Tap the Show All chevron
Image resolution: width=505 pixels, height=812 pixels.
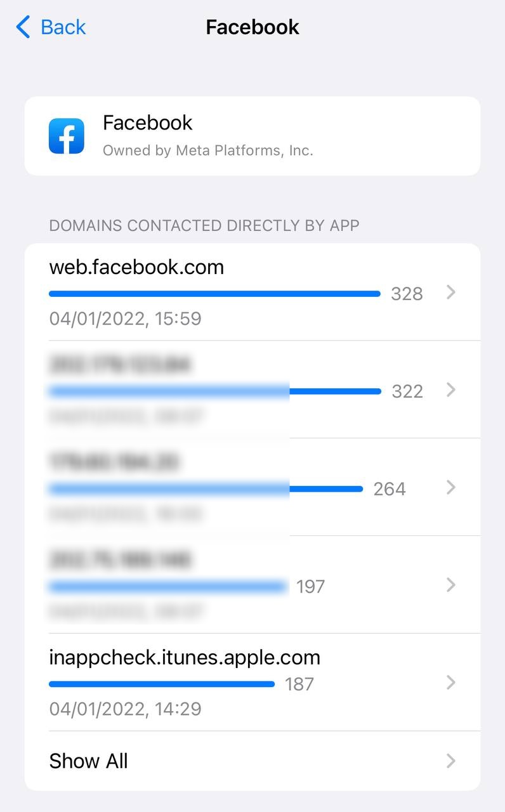tap(450, 761)
